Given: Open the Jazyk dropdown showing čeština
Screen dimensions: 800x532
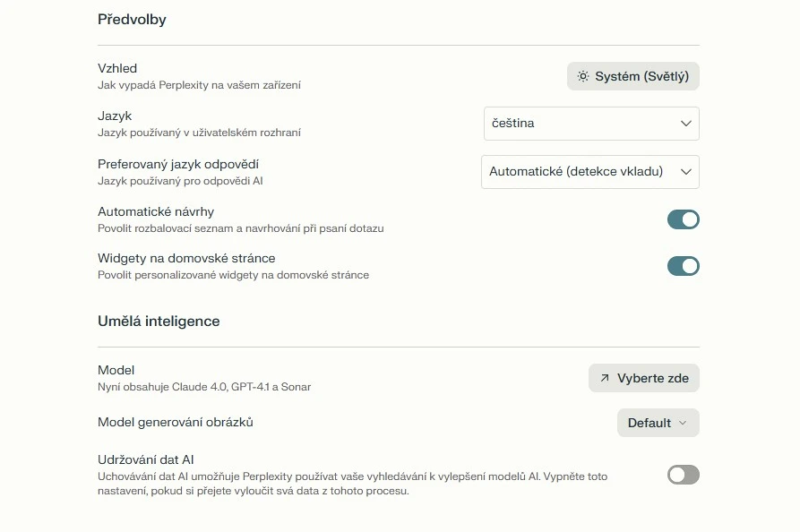Looking at the screenshot, I should pos(591,124).
